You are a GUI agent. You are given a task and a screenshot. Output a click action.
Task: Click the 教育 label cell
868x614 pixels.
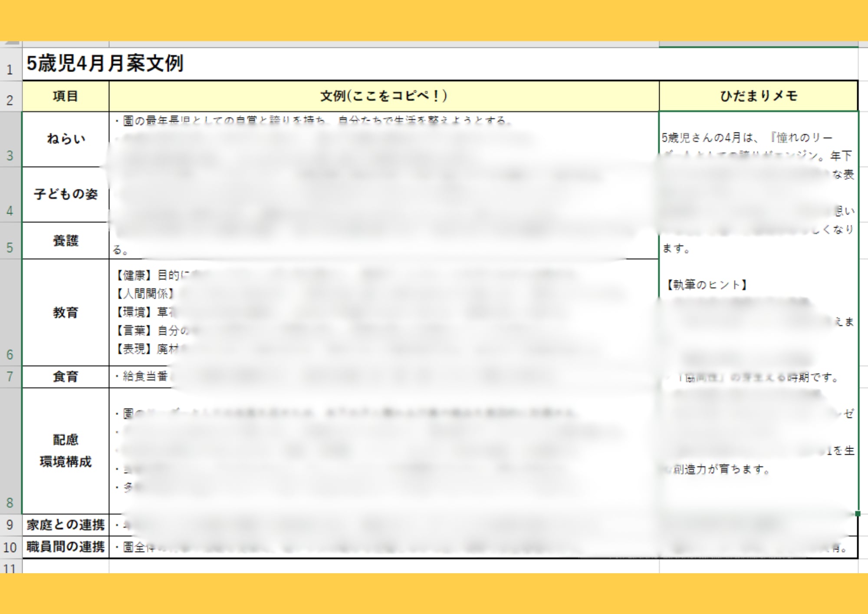click(66, 313)
